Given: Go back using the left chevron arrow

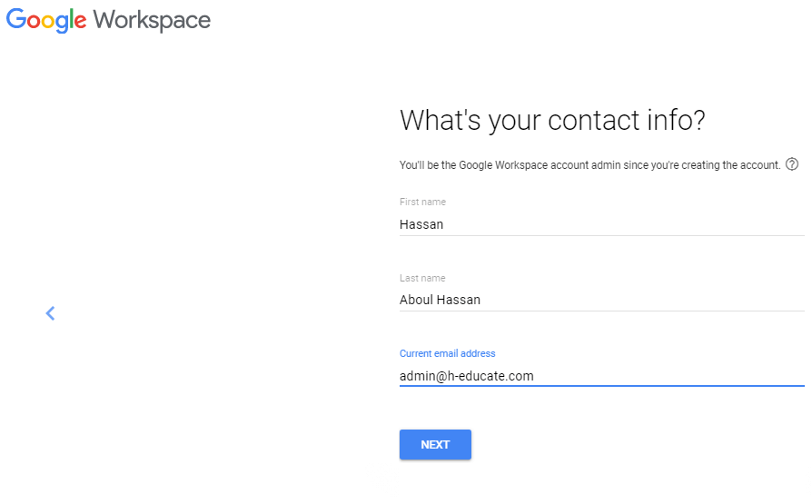Looking at the screenshot, I should (x=50, y=313).
